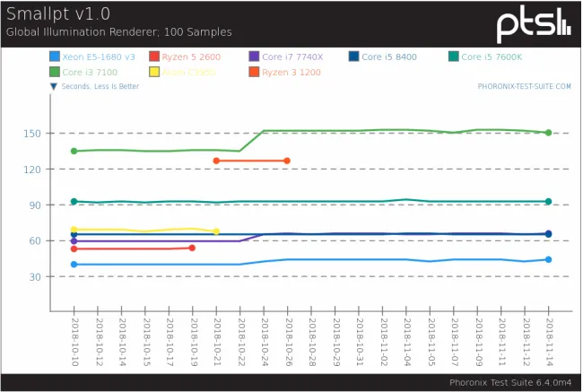Click the Core i5 7600K legend color swatch
The width and height of the screenshot is (583, 392).
(454, 57)
